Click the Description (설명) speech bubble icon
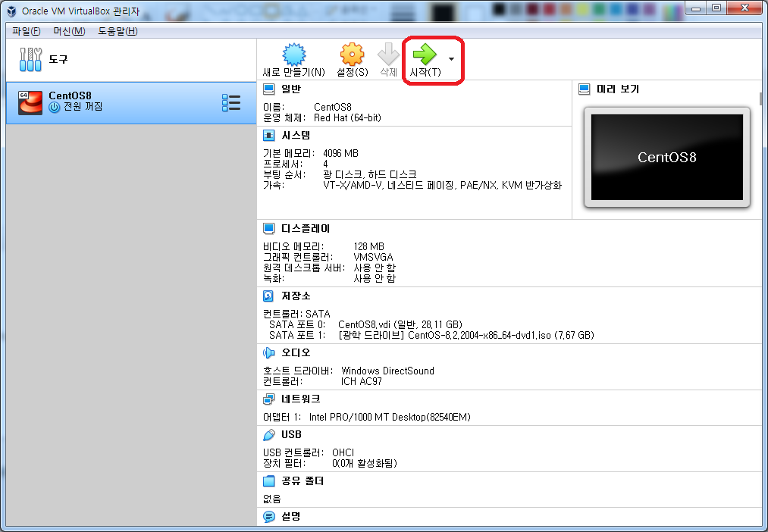This screenshot has width=768, height=532. pyautogui.click(x=269, y=516)
